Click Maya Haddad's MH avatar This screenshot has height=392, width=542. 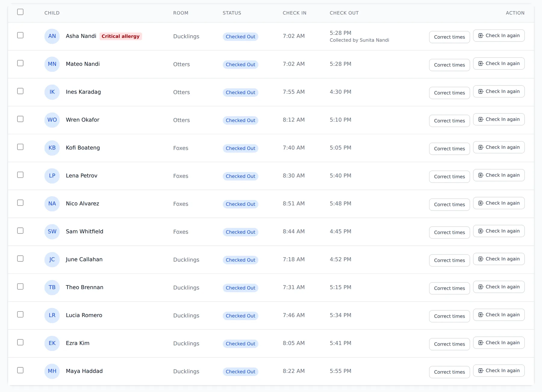point(52,371)
